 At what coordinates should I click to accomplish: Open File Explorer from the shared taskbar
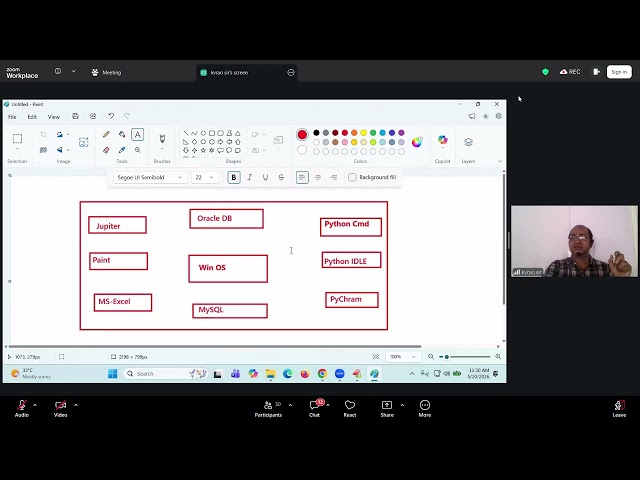[270, 373]
